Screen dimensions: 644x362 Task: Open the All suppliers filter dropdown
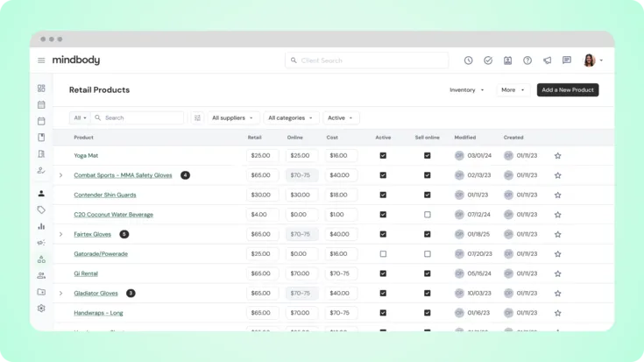click(233, 118)
